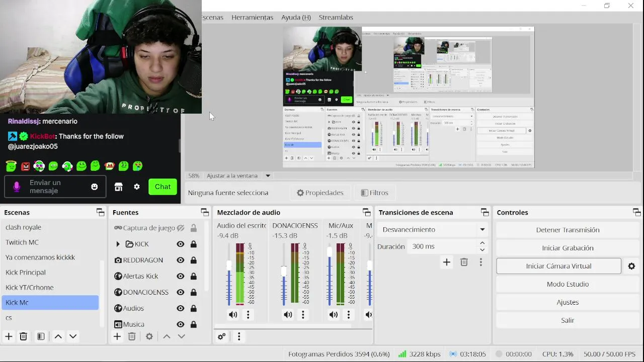Open emoji picker in chat message box
The image size is (644, 362).
[94, 187]
